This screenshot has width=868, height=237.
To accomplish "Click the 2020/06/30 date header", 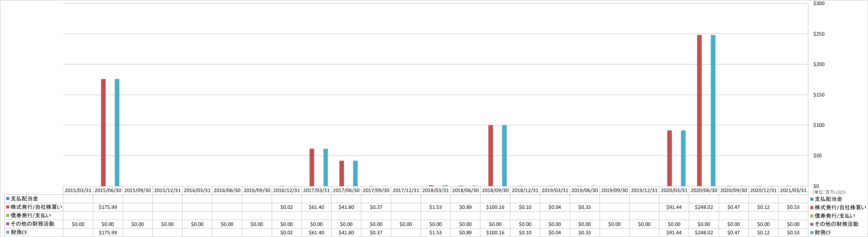I will click(x=704, y=190).
